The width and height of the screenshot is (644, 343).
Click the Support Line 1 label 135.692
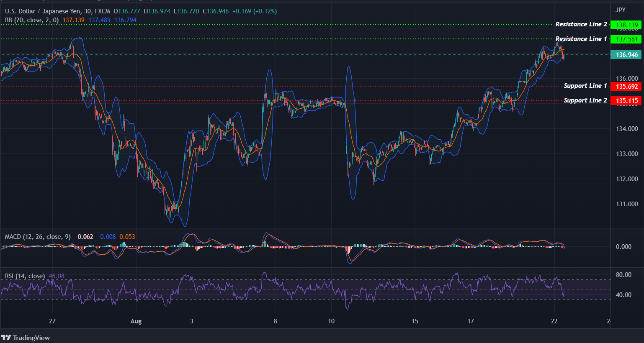point(626,86)
